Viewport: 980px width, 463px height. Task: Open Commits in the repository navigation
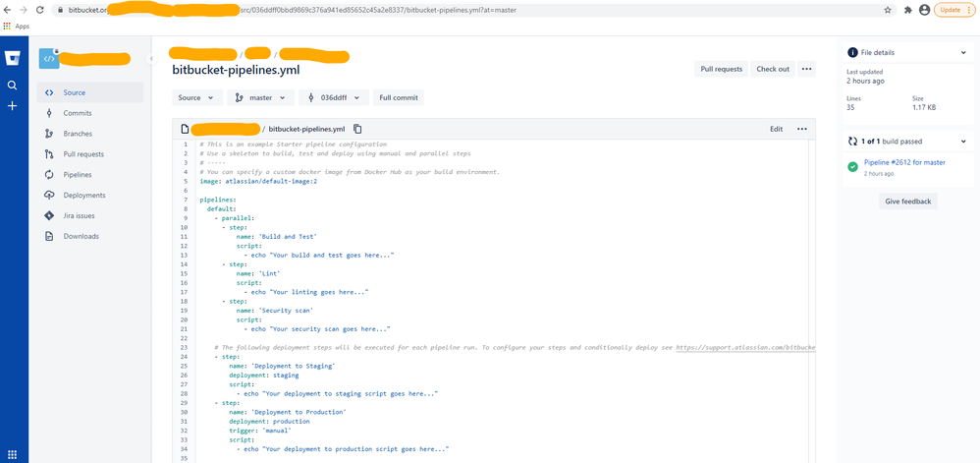(90, 113)
